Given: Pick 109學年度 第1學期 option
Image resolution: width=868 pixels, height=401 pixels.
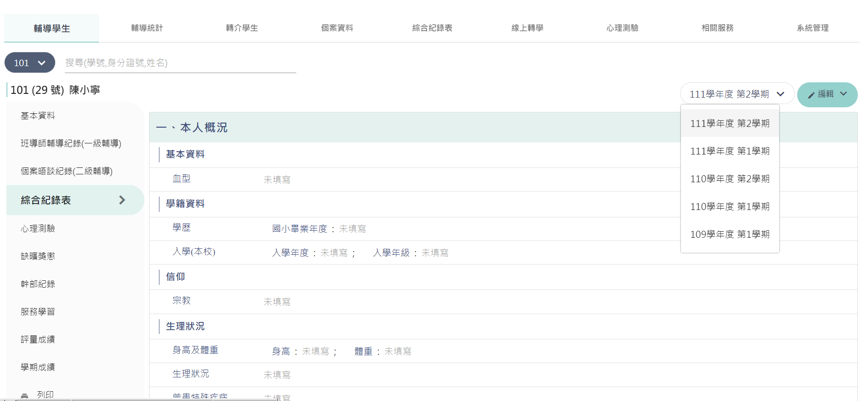Looking at the screenshot, I should click(x=730, y=234).
